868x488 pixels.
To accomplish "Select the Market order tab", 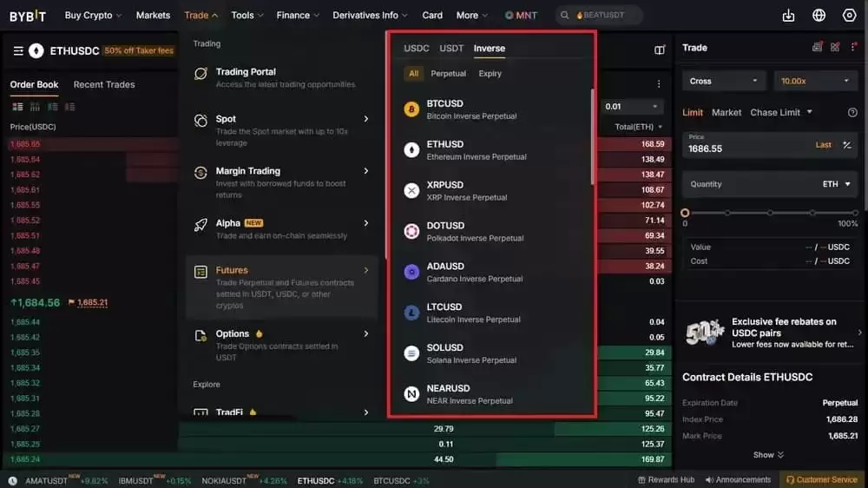I will (727, 112).
